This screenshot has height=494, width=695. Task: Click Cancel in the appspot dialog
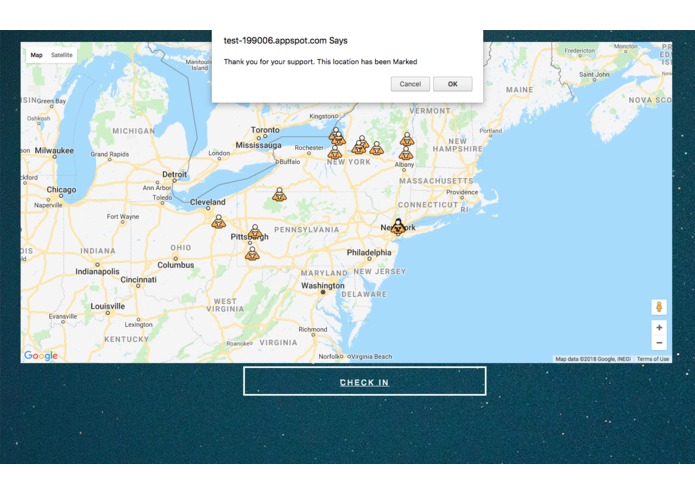point(410,84)
